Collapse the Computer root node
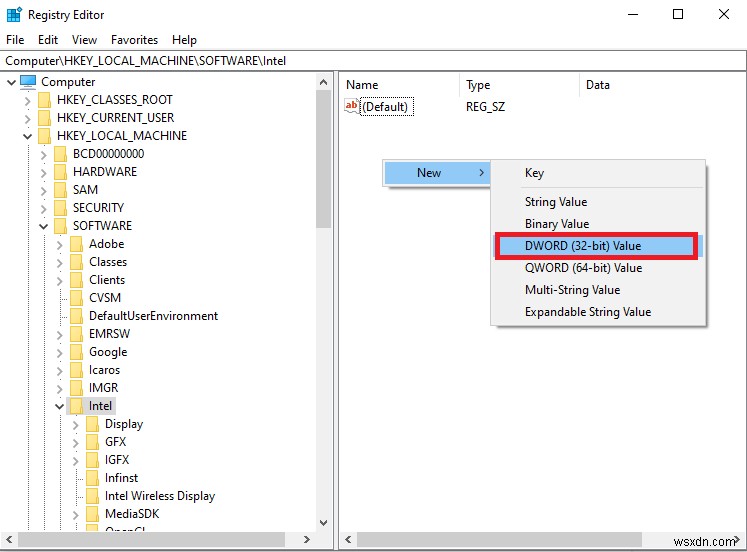Screen dimensions: 747x552 11,82
